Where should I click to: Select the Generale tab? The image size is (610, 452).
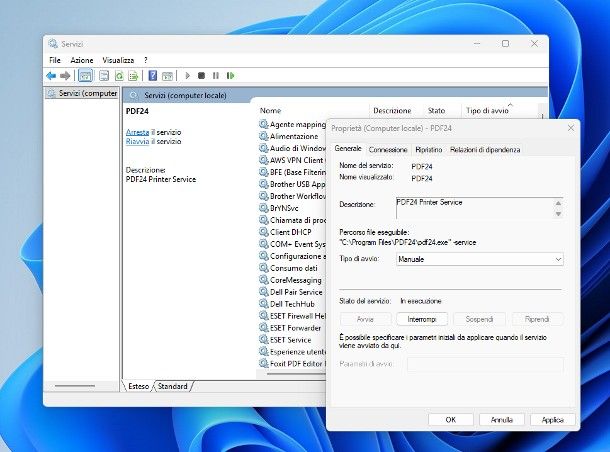tap(348, 149)
